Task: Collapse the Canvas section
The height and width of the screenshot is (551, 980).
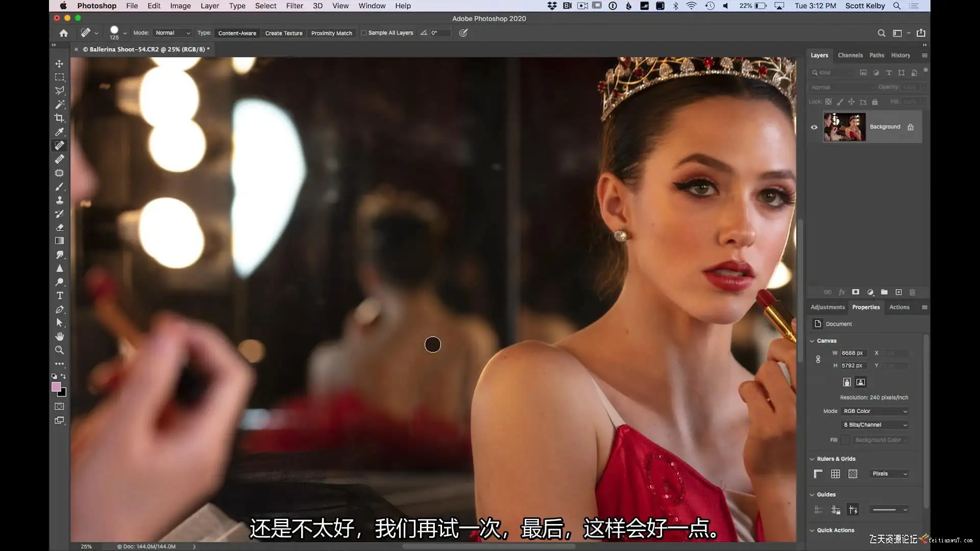Action: point(812,341)
